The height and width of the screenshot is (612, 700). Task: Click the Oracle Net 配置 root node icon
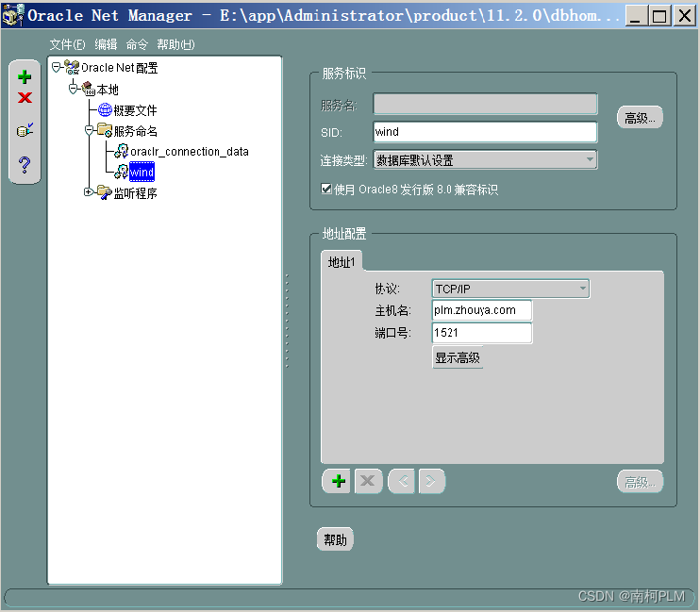click(72, 67)
